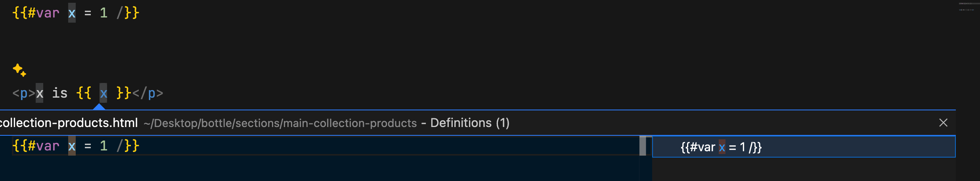Image resolution: width=980 pixels, height=181 pixels.
Task: Click the #var keyword in the peek editor preview
Action: click(x=43, y=146)
